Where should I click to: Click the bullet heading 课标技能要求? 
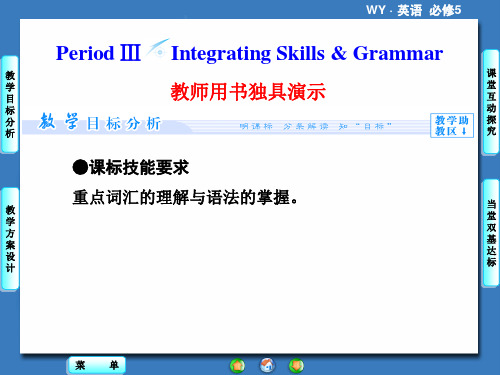[131, 167]
